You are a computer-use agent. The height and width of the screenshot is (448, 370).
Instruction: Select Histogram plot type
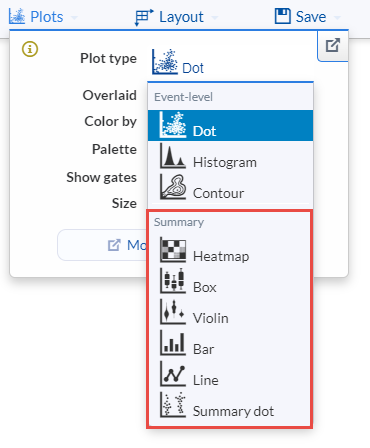point(230,156)
